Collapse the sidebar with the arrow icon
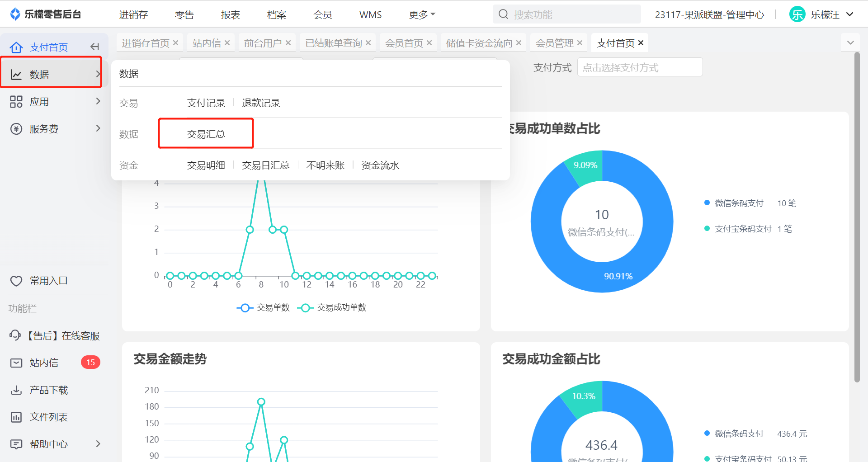Screen dimensions: 868x462 tap(94, 47)
